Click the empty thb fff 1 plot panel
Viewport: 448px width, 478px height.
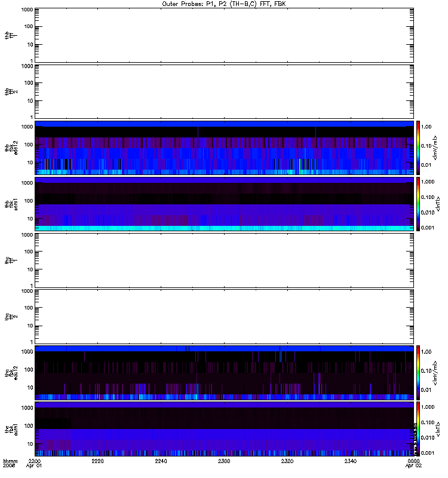pos(224,35)
